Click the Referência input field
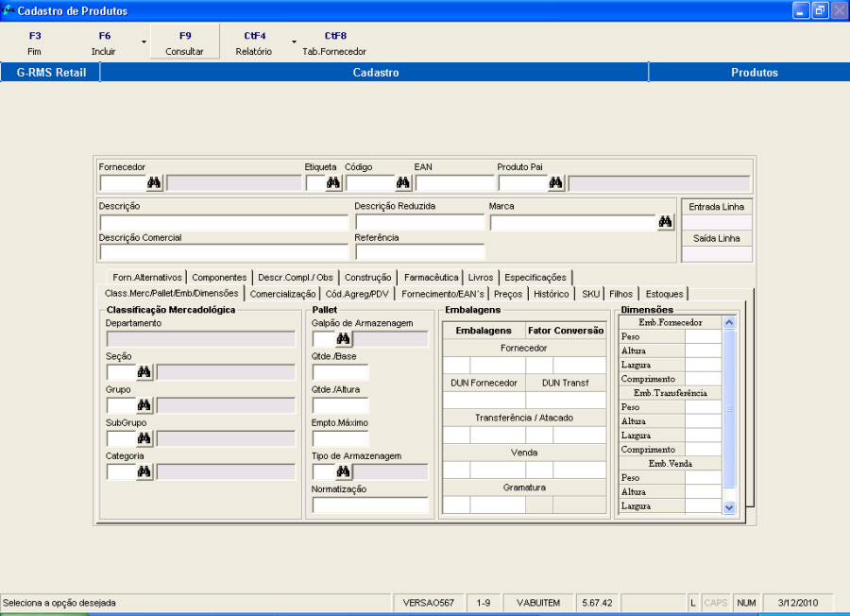Screen dimensions: 850x616 (x=419, y=252)
